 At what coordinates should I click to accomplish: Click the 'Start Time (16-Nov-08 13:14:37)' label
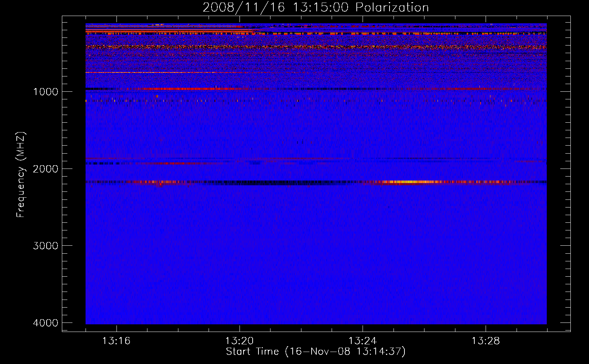tap(316, 352)
